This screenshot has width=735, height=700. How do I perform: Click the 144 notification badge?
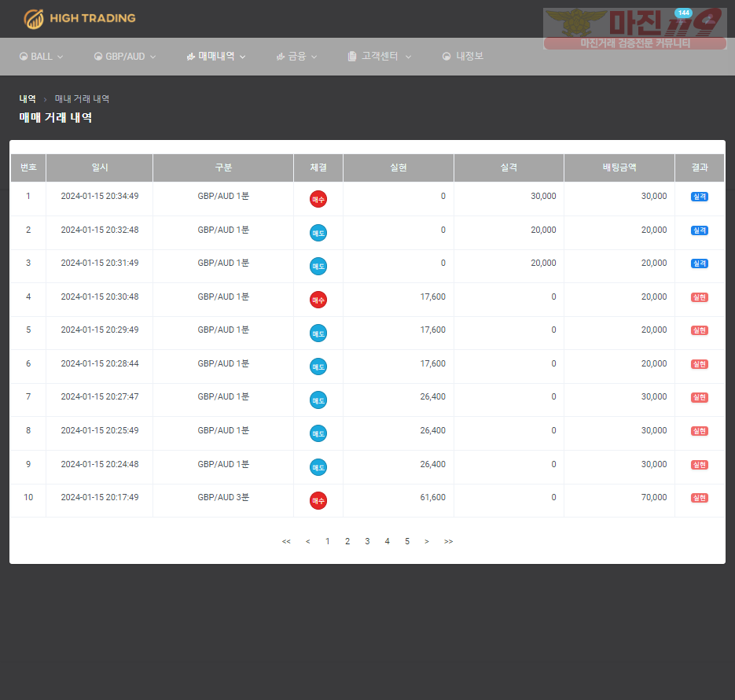pyautogui.click(x=683, y=13)
